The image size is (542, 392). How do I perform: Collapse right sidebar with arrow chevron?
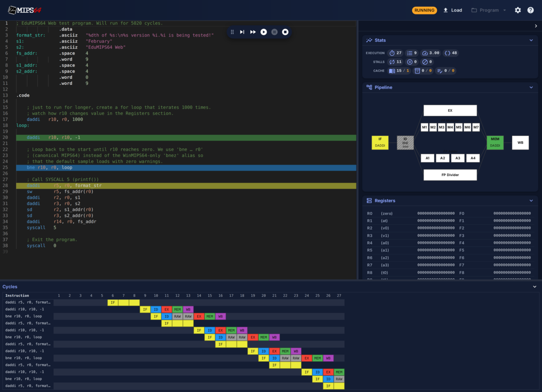coord(535,26)
